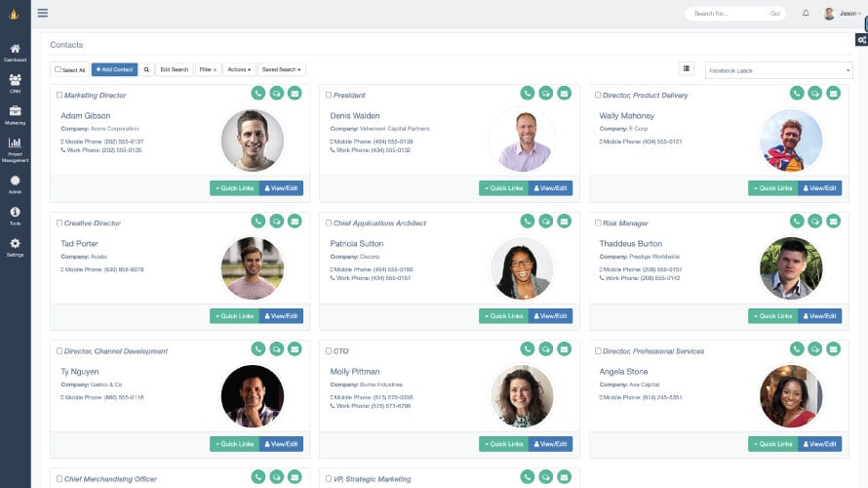Tick Creative Director contact checkbox
The height and width of the screenshot is (488, 868).
59,223
